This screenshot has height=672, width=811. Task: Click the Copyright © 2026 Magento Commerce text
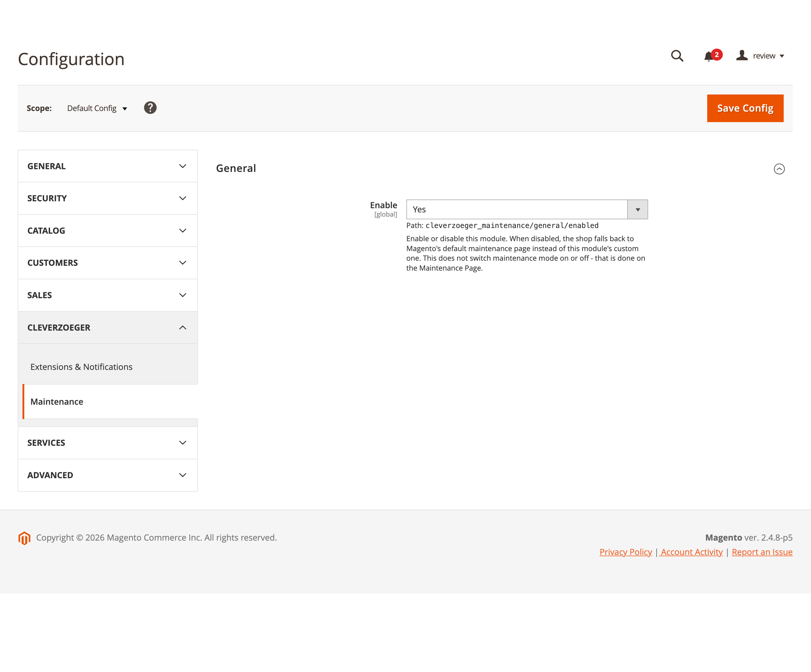[x=156, y=538]
